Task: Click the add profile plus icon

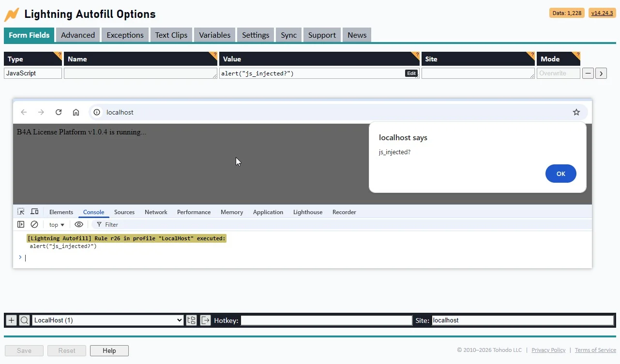Action: pos(12,320)
